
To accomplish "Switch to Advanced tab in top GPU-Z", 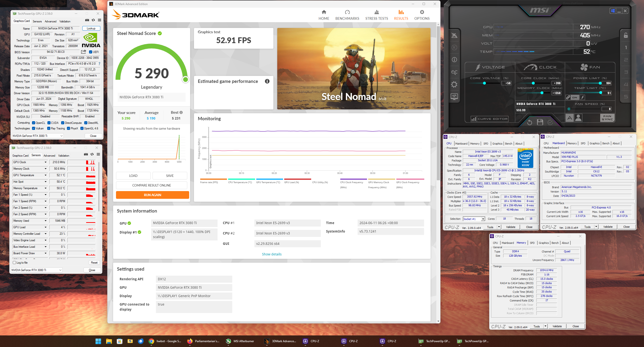I will coord(51,21).
